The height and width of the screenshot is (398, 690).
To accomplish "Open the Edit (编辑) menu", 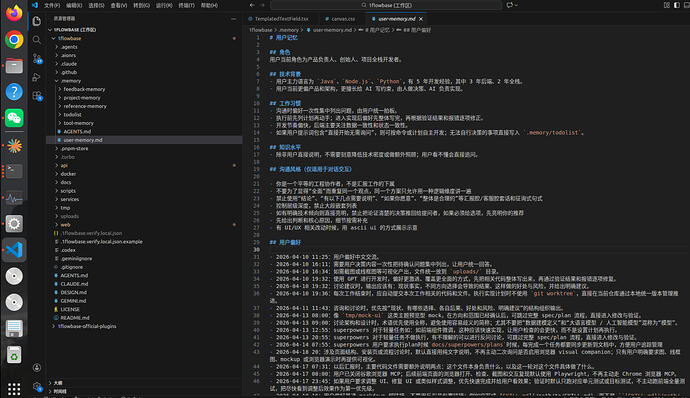I will click(x=74, y=5).
